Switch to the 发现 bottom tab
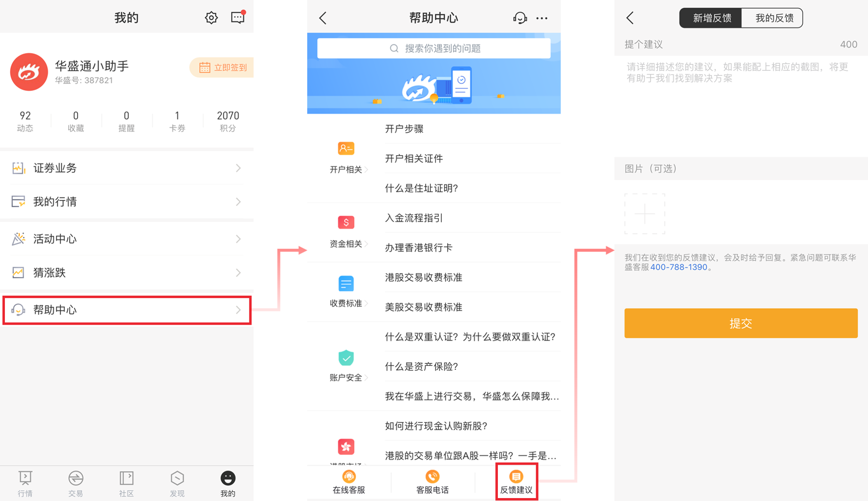 tap(177, 484)
